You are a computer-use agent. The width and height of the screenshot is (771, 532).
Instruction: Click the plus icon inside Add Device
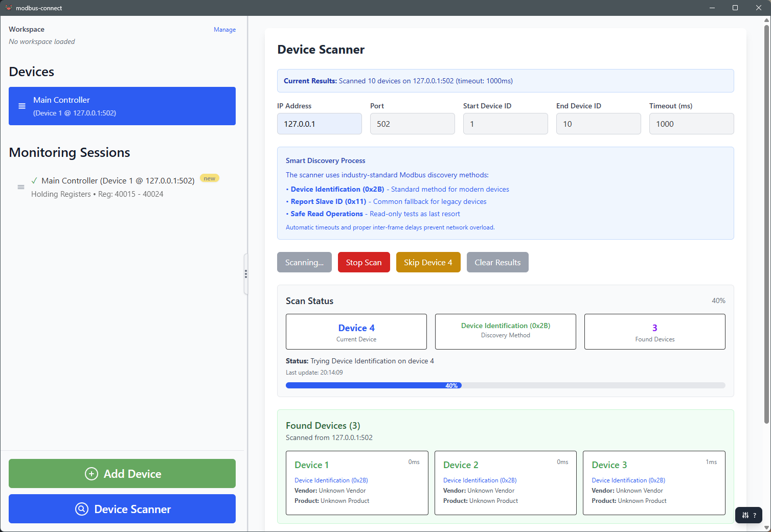(91, 474)
